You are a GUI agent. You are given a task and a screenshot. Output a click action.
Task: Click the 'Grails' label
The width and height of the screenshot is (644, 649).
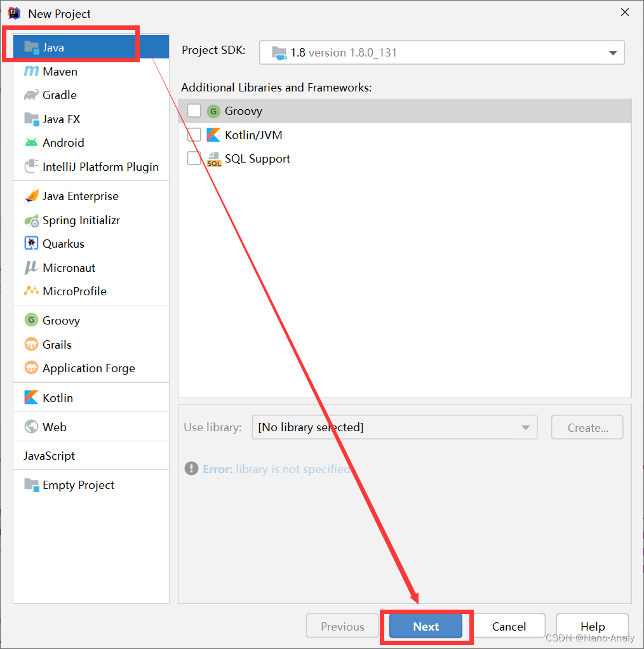(57, 344)
